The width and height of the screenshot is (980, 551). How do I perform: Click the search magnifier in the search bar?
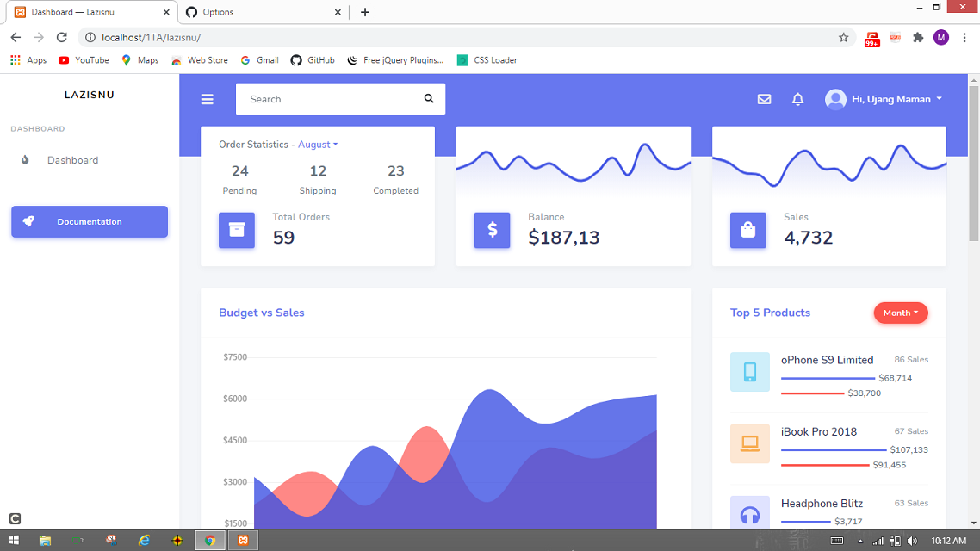[x=428, y=98]
